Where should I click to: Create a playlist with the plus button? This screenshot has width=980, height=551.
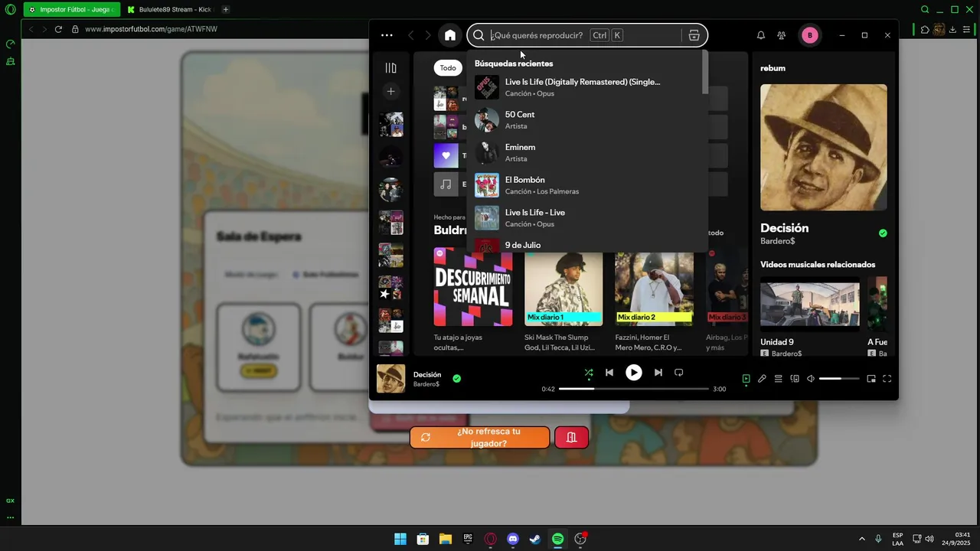pos(390,91)
